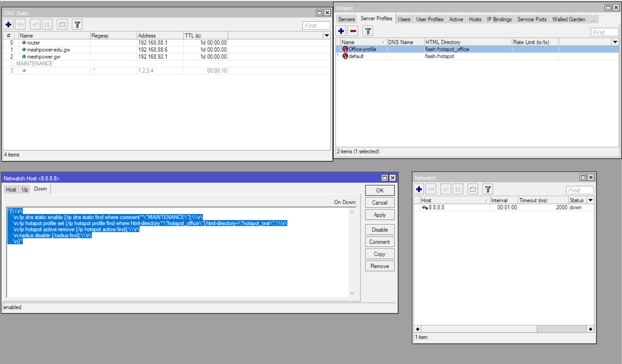Image resolution: width=622 pixels, height=364 pixels.
Task: Click Cancel in Netwatch Host dialog
Action: pyautogui.click(x=380, y=203)
